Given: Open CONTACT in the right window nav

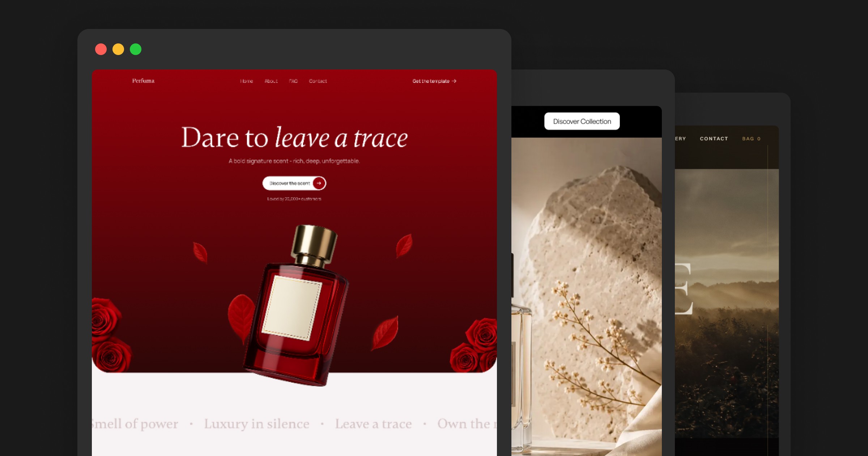Looking at the screenshot, I should [x=714, y=139].
